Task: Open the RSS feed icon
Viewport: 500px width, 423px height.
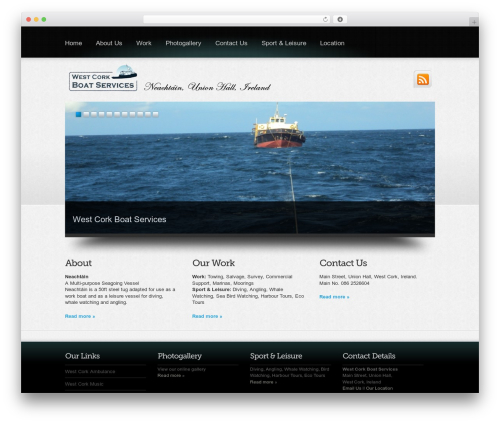Action: [423, 79]
